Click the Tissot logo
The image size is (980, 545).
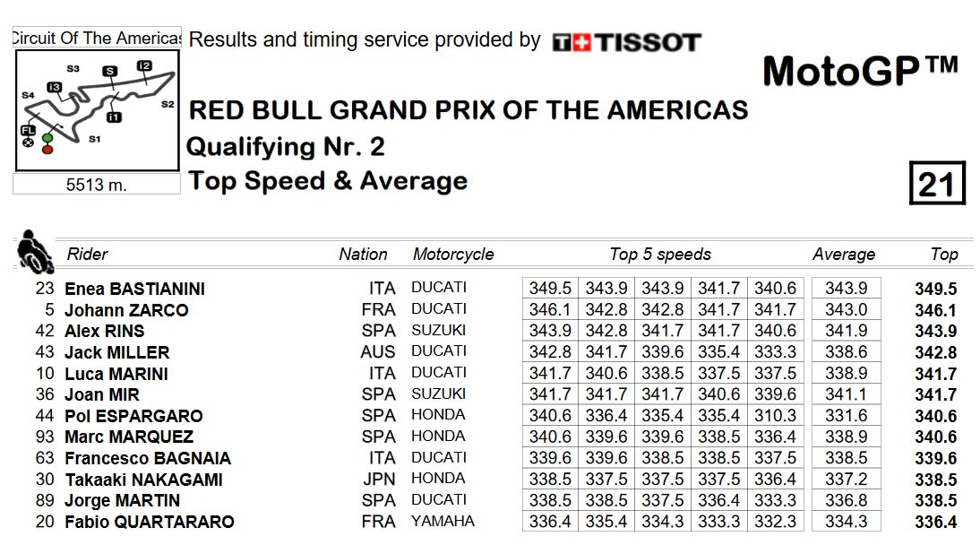pos(627,42)
